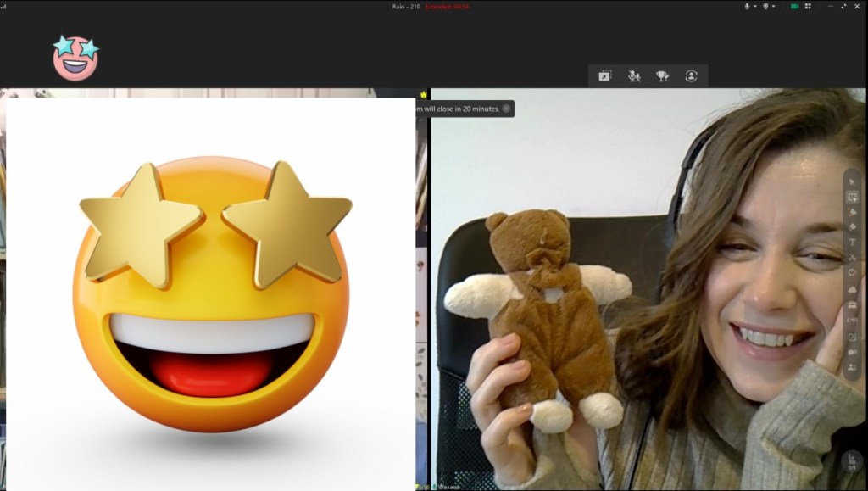Select the pointer arrow tool
The width and height of the screenshot is (868, 491).
[852, 181]
